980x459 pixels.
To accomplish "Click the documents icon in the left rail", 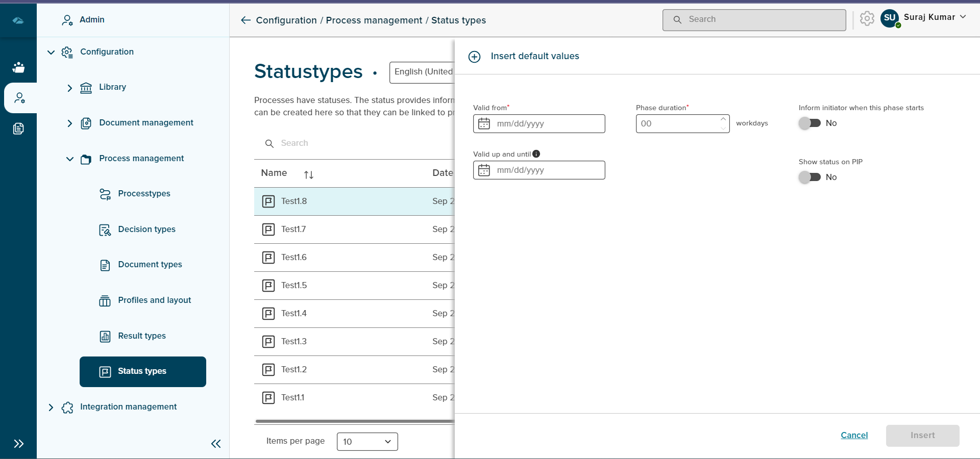I will click(18, 129).
